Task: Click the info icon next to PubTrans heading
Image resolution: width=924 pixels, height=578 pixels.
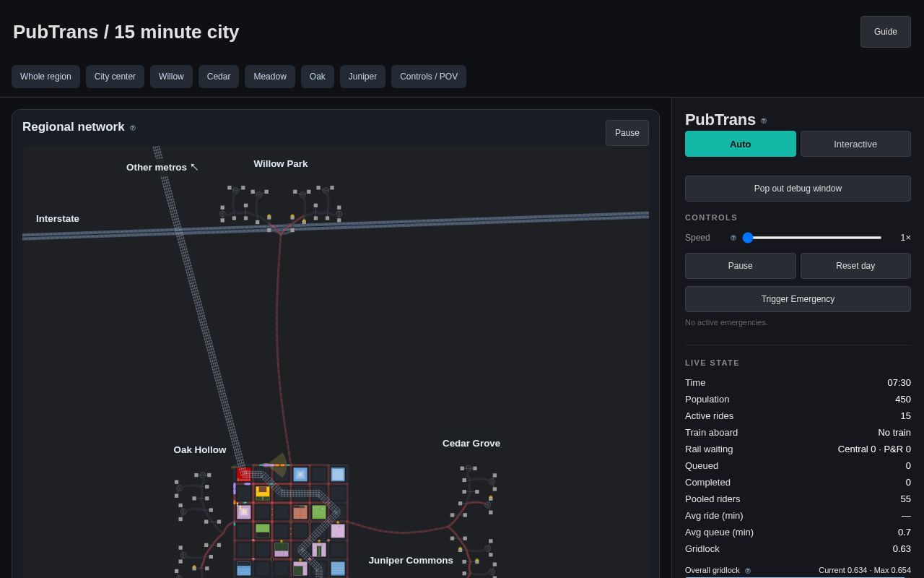Action: [764, 121]
